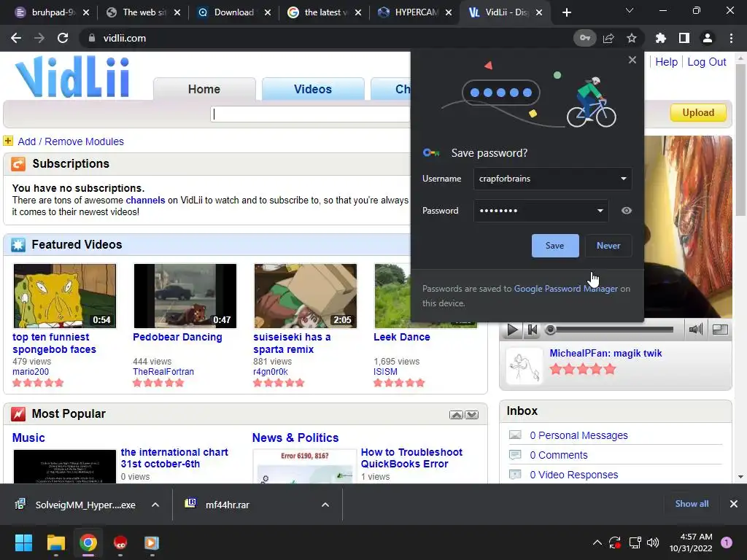747x560 pixels.
Task: Visit TheRealFortran channel link
Action: (163, 372)
